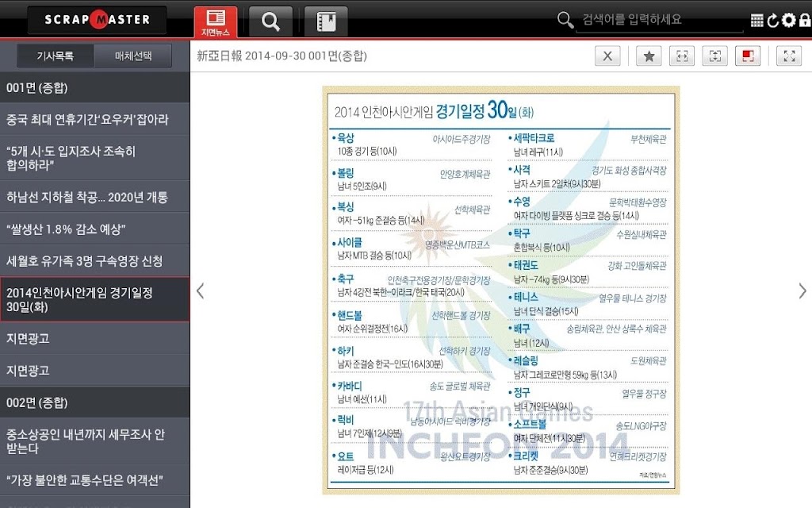
Task: Select the 001면 (종합) section header
Action: [x=95, y=87]
